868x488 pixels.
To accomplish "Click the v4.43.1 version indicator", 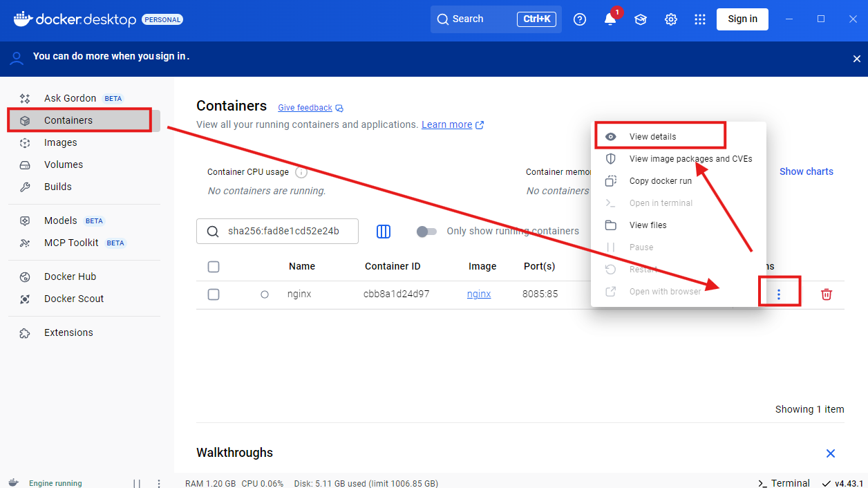I will tap(842, 483).
